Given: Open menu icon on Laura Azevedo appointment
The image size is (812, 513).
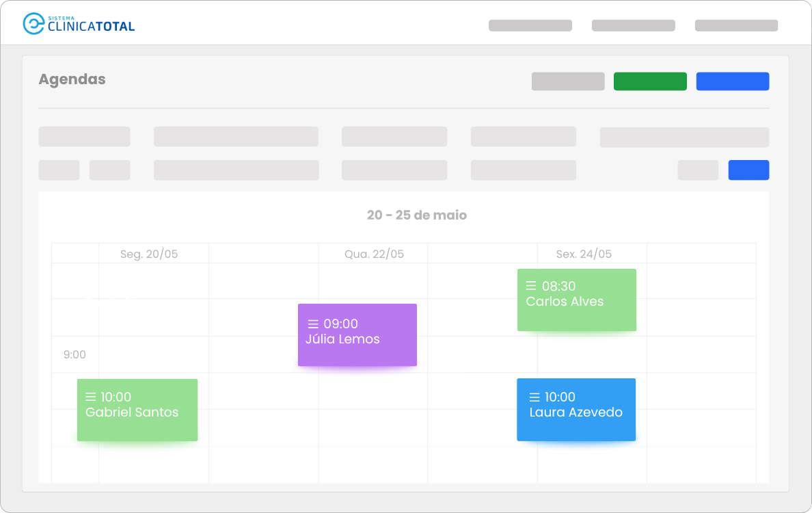Looking at the screenshot, I should pyautogui.click(x=534, y=397).
